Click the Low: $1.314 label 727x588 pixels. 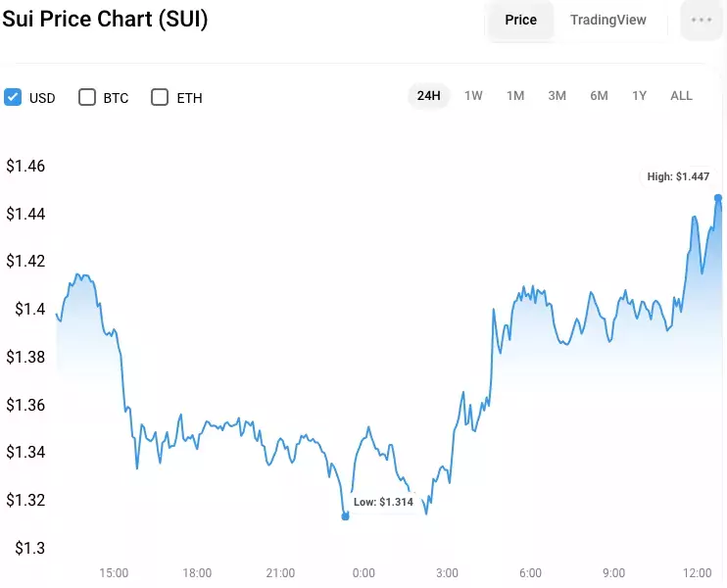pyautogui.click(x=383, y=502)
